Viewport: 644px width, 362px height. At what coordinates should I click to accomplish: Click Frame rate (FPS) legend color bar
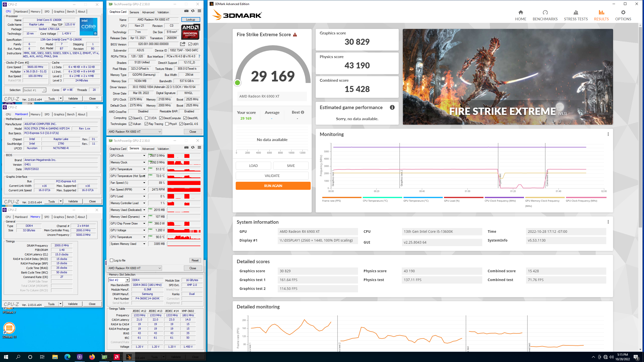[342, 198]
